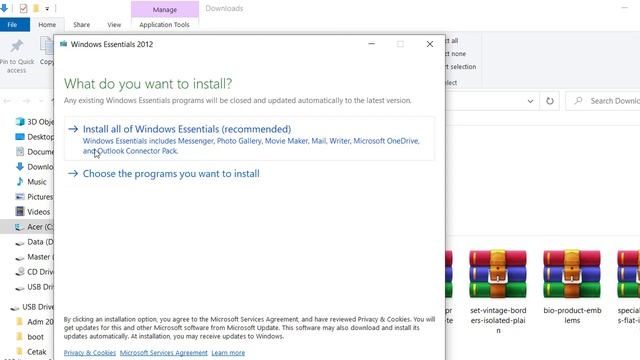
Task: Open the Application Tools tab
Action: 164,24
